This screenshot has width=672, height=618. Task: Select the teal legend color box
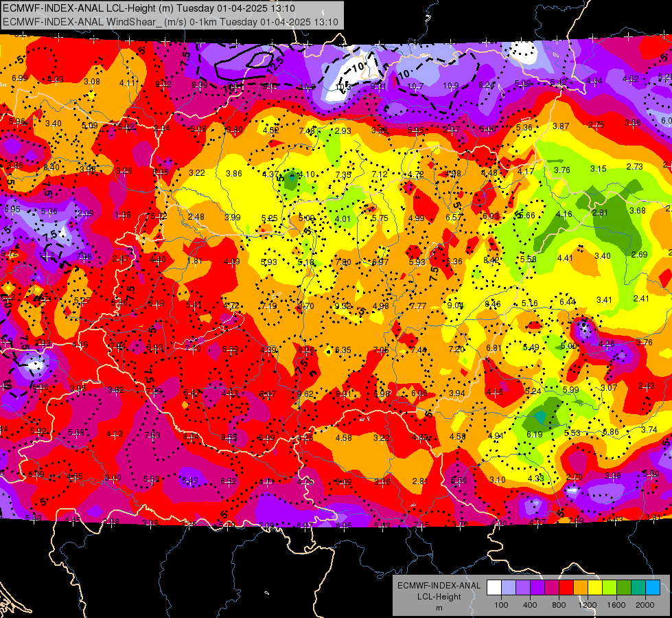[638, 588]
